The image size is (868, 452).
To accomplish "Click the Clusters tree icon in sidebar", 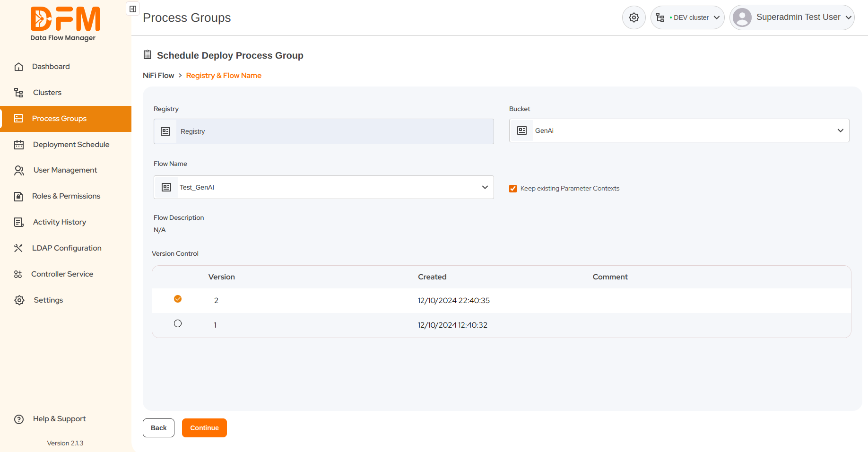I will click(x=18, y=93).
